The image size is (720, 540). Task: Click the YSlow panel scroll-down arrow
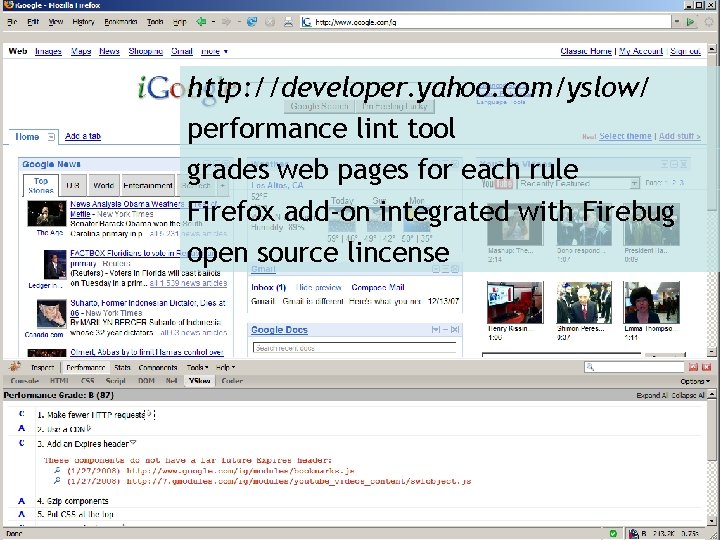[x=712, y=523]
